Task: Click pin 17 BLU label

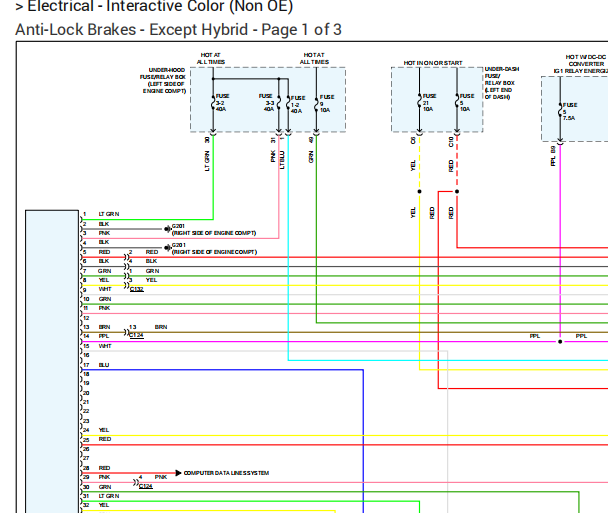Action: 104,365
